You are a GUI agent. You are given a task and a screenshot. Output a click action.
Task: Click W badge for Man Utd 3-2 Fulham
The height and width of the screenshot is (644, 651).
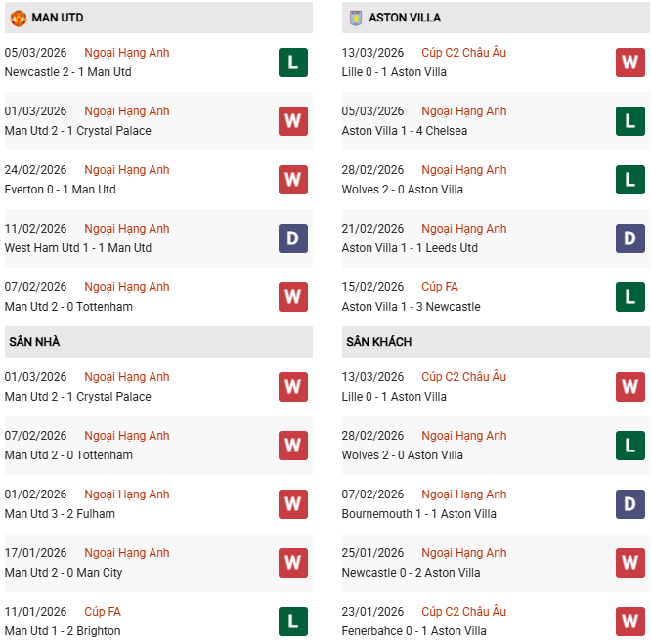pyautogui.click(x=292, y=504)
